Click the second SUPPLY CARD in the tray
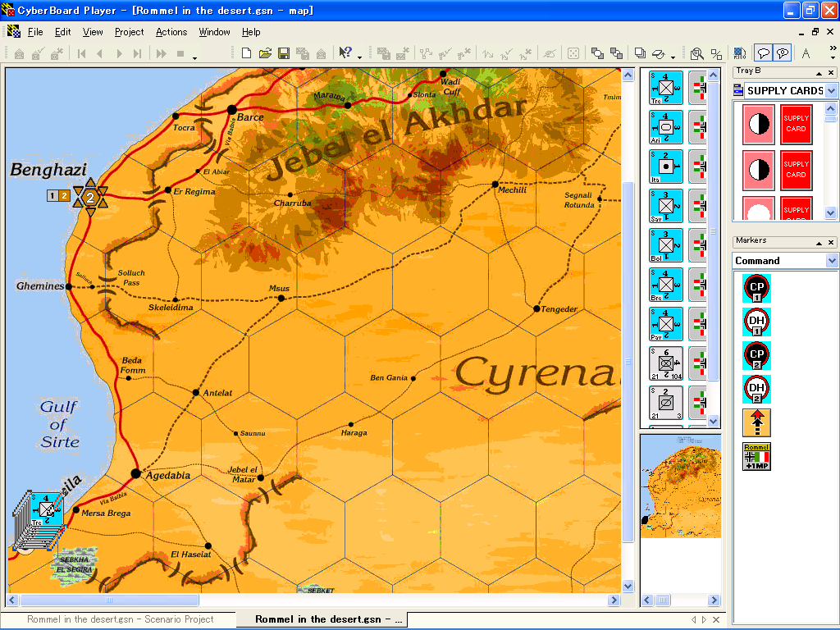The width and height of the screenshot is (840, 630). coord(796,171)
